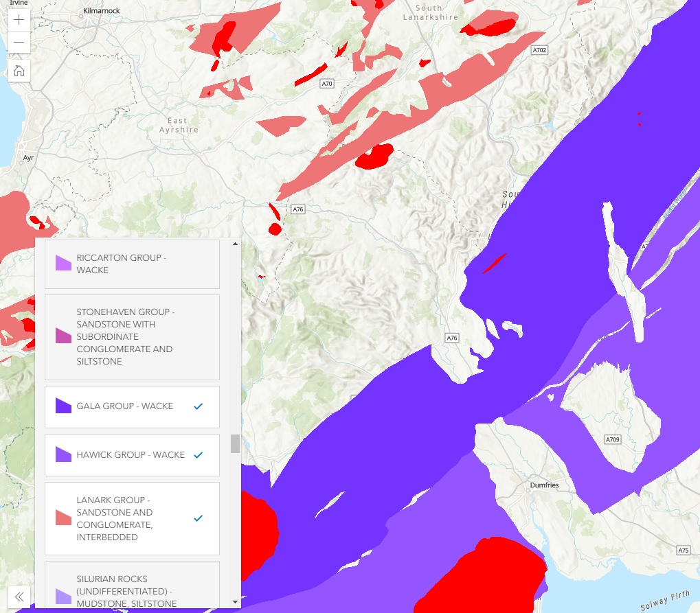Return map to home extent

pyautogui.click(x=19, y=71)
